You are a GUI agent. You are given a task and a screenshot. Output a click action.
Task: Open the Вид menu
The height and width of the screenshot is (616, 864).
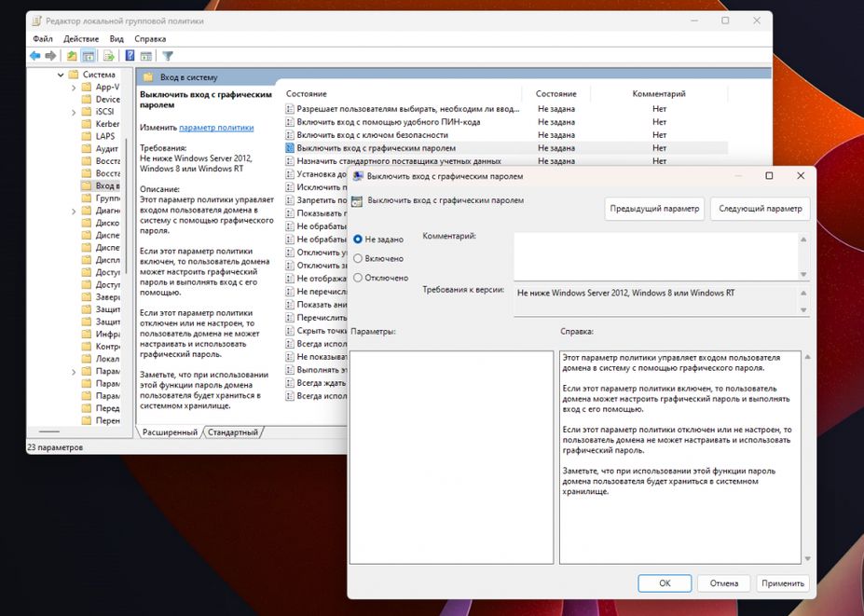(x=117, y=38)
